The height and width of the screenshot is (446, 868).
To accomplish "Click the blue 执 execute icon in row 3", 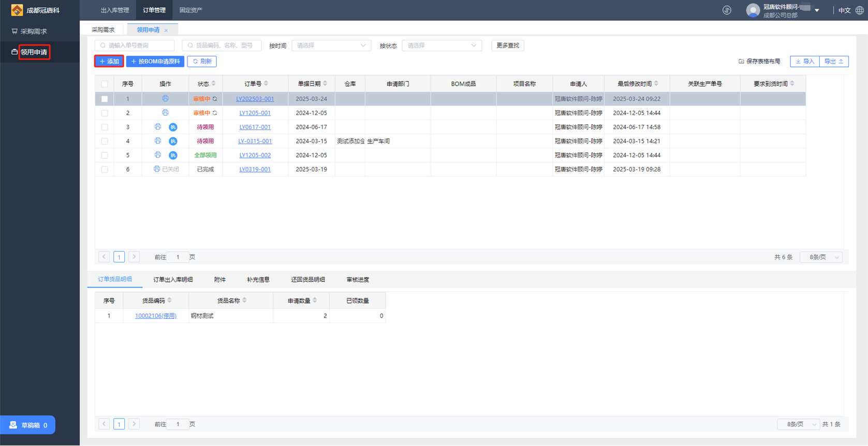I will point(173,127).
